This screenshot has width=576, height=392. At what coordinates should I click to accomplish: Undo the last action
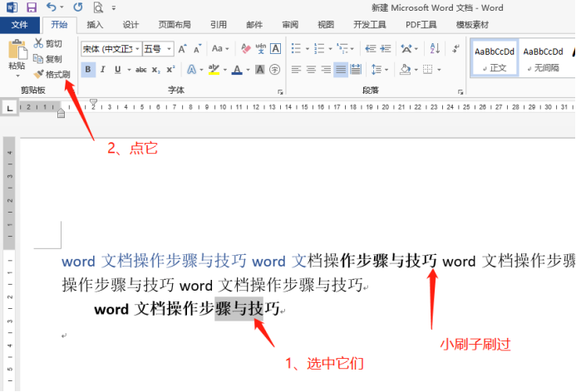click(51, 7)
